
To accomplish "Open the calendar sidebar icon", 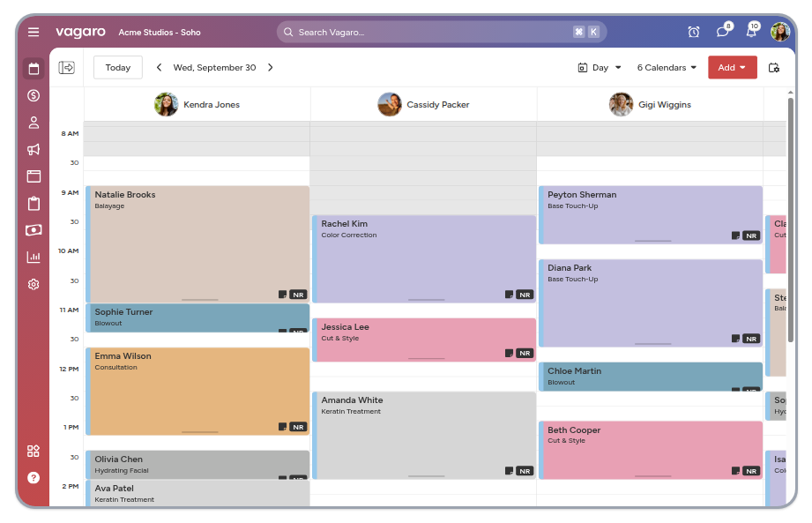I will pyautogui.click(x=34, y=69).
